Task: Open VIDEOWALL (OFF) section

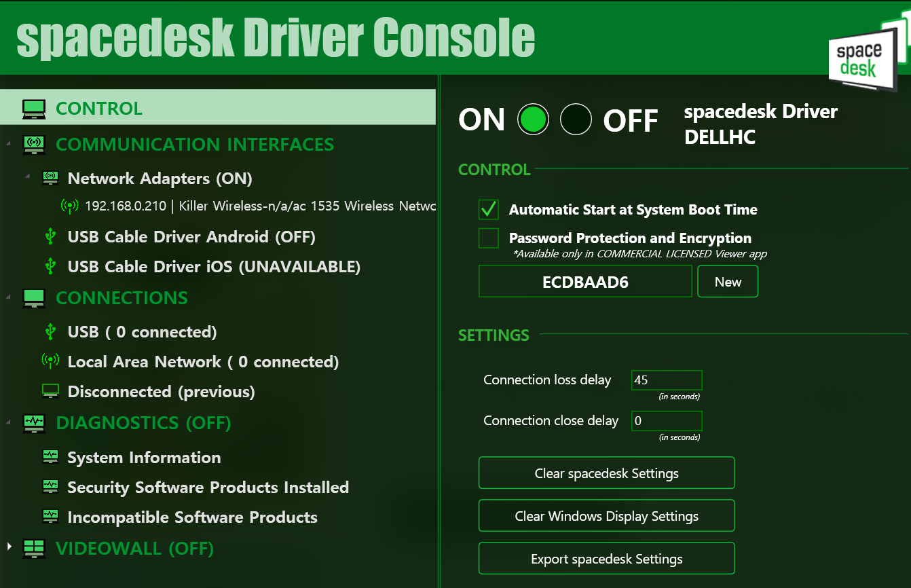Action: click(134, 548)
